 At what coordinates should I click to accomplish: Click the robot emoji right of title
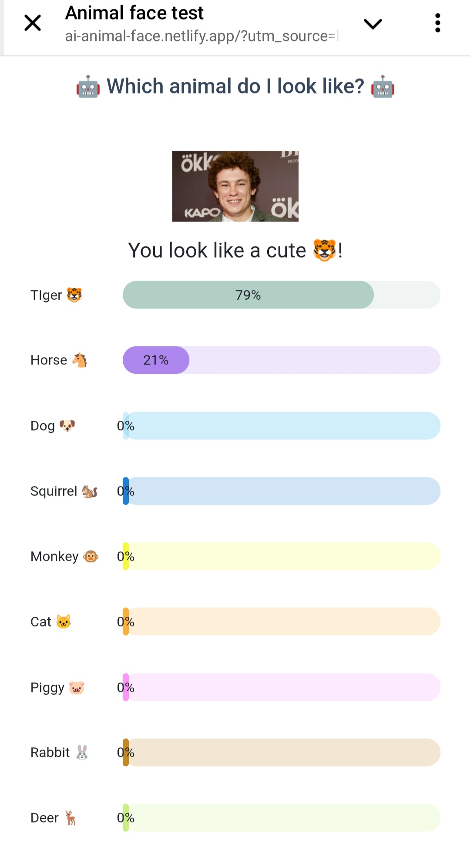tap(383, 87)
